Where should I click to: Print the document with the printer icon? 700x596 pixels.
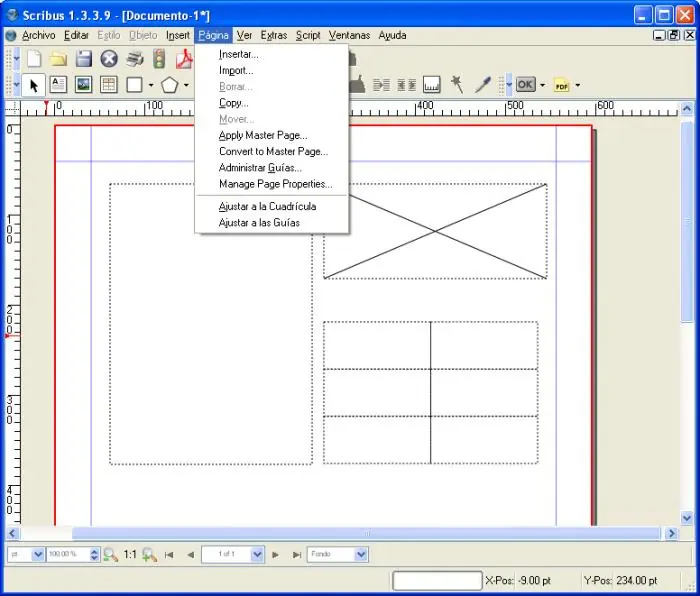point(134,59)
